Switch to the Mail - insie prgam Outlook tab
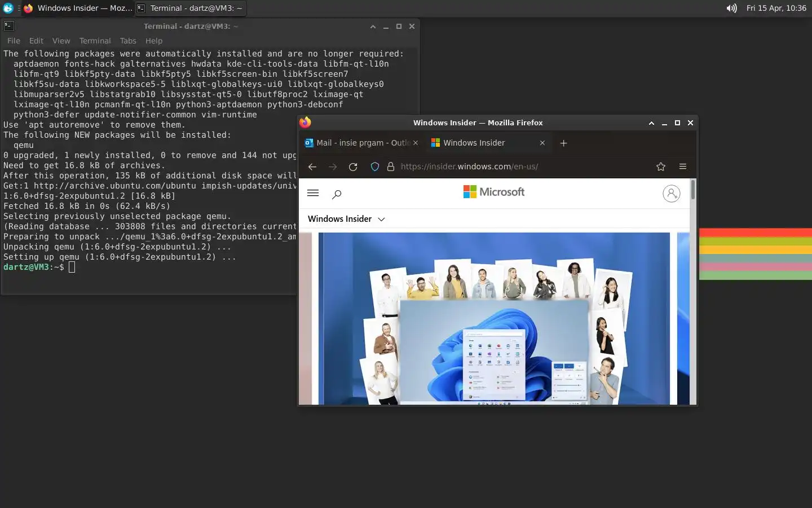812x508 pixels. pos(361,143)
